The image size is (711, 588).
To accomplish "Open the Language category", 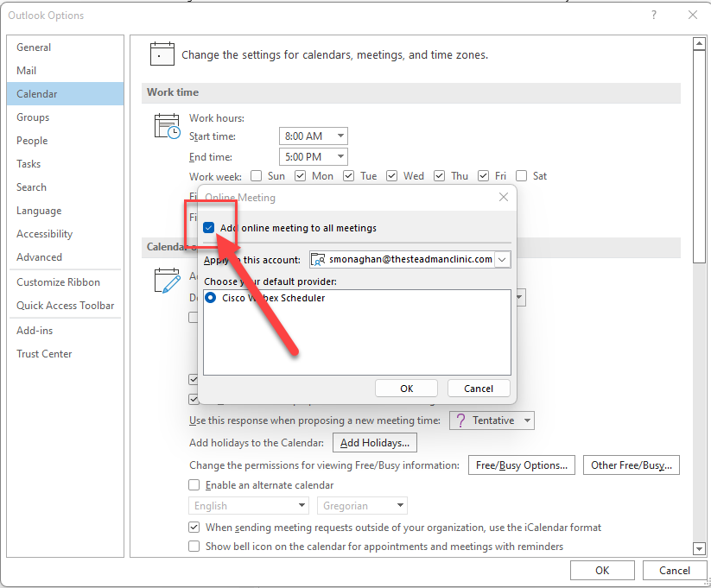I will click(x=66, y=211).
